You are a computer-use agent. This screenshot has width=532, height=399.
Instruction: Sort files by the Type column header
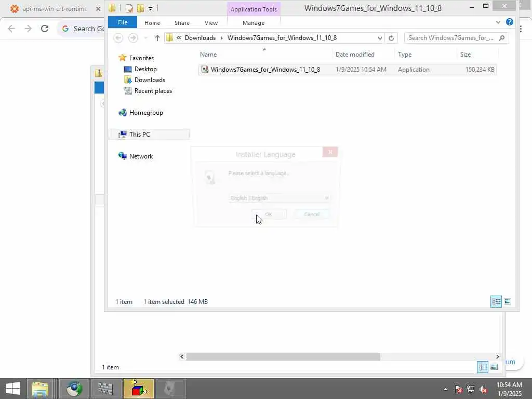pyautogui.click(x=425, y=54)
